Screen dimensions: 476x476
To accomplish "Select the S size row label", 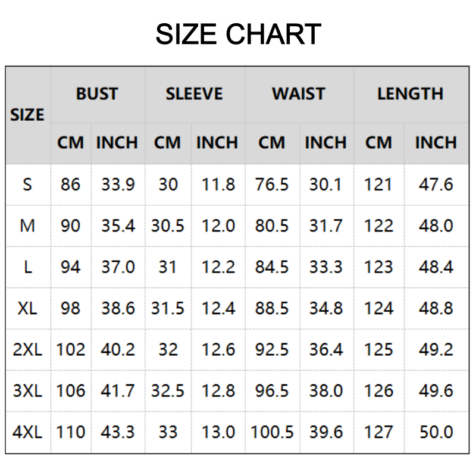I will click(27, 184).
